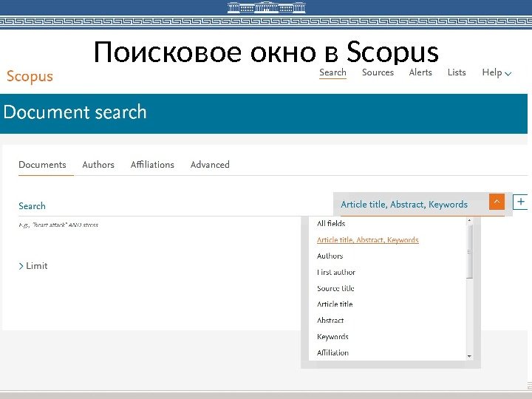Choose Article title, Abstract, Keywords list option
Viewport: 532px width, 399px height.
[x=367, y=240]
